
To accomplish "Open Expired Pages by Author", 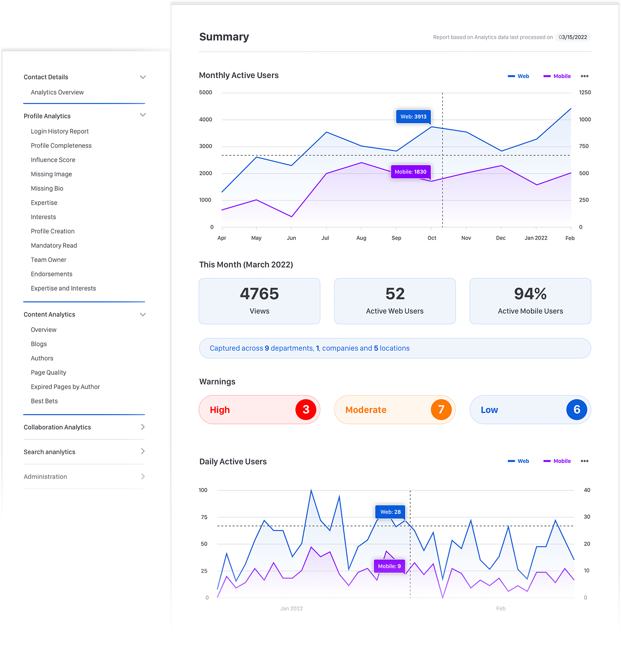I will point(66,387).
